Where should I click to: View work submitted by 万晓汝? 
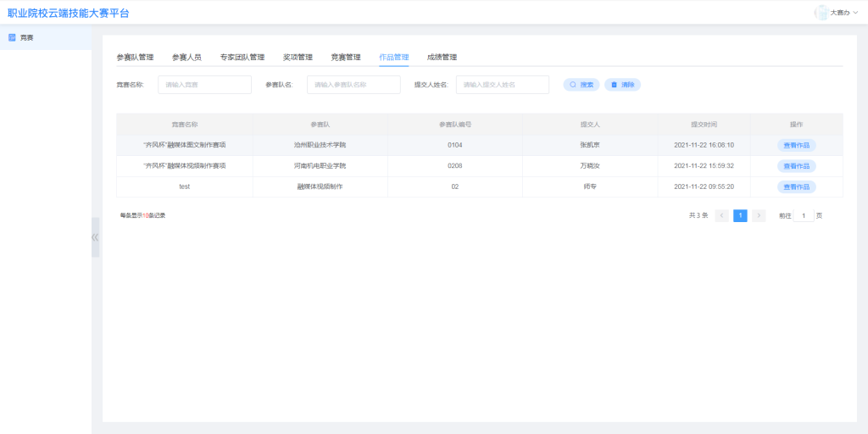coord(796,166)
